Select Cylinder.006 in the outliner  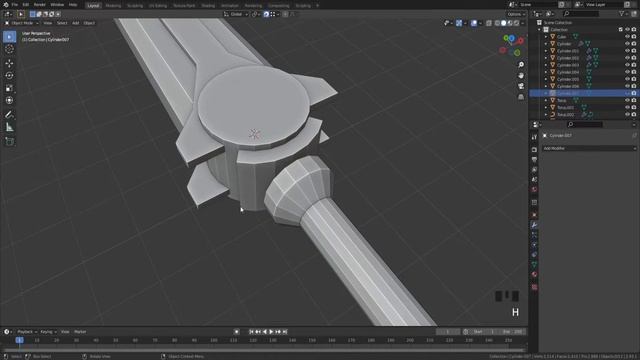[568, 86]
